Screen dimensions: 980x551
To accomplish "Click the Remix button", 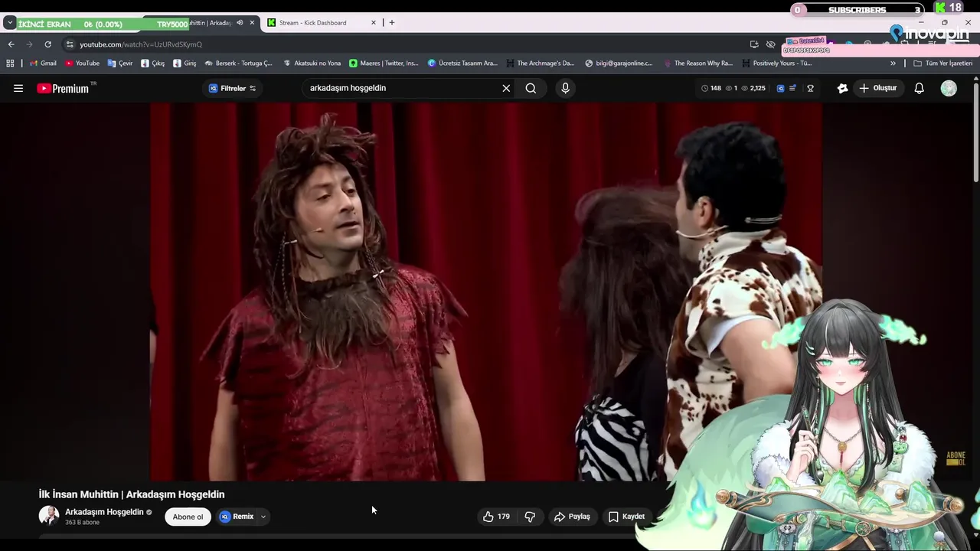I will tap(237, 517).
